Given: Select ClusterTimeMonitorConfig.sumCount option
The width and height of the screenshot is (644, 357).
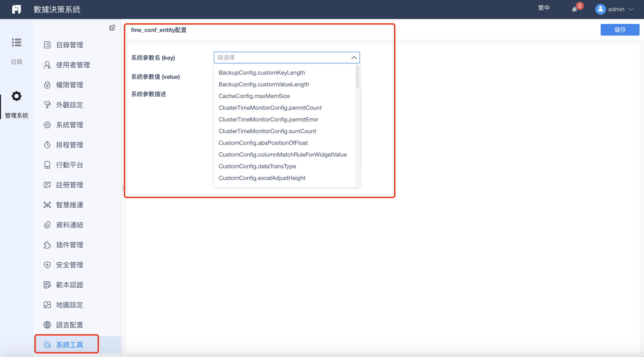Looking at the screenshot, I should coord(284,131).
